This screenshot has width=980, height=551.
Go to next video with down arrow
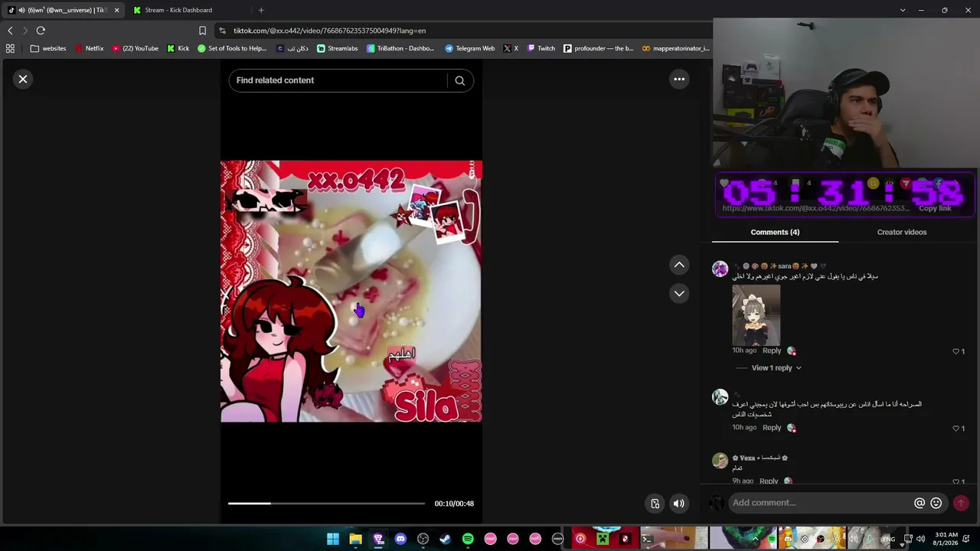pos(679,293)
